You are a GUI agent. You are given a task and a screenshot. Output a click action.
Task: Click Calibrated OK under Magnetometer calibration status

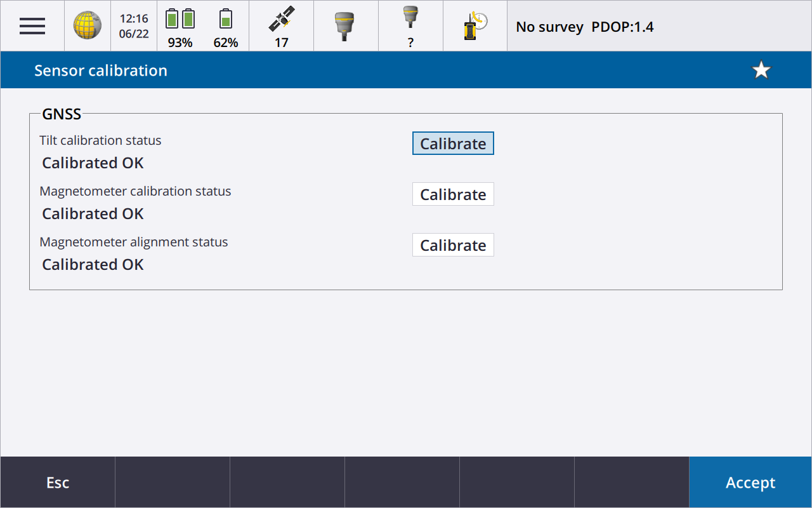[x=93, y=214]
